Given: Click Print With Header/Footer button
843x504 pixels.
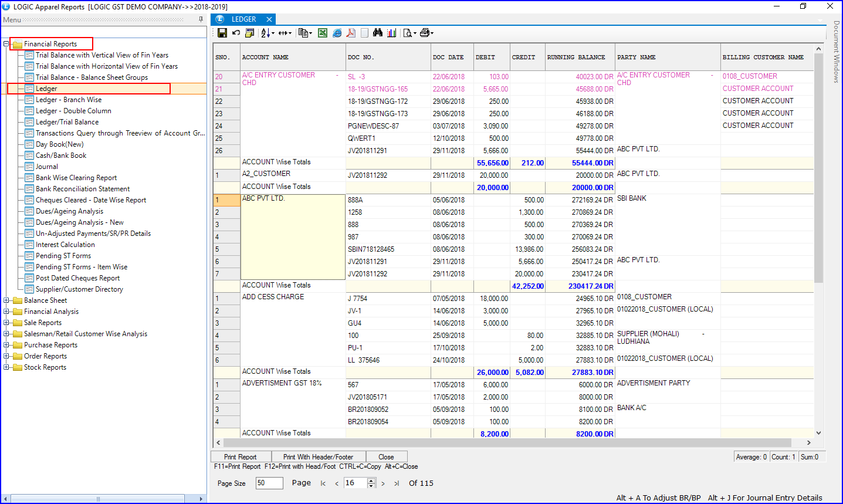Looking at the screenshot, I should (319, 456).
